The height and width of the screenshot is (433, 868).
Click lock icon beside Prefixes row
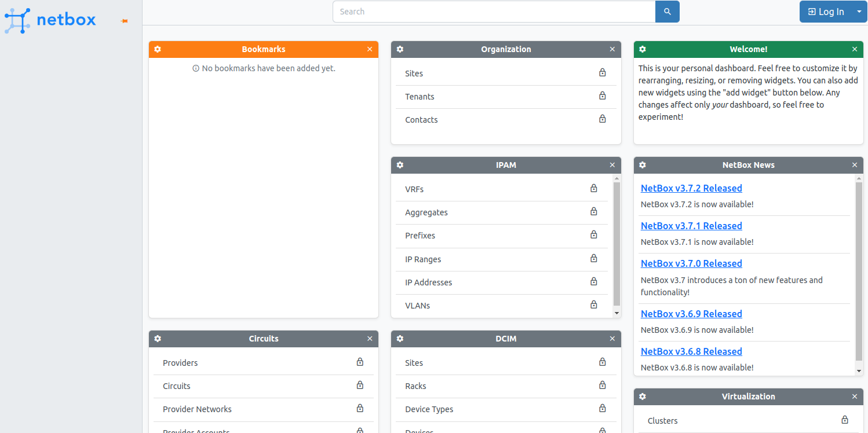pyautogui.click(x=593, y=235)
